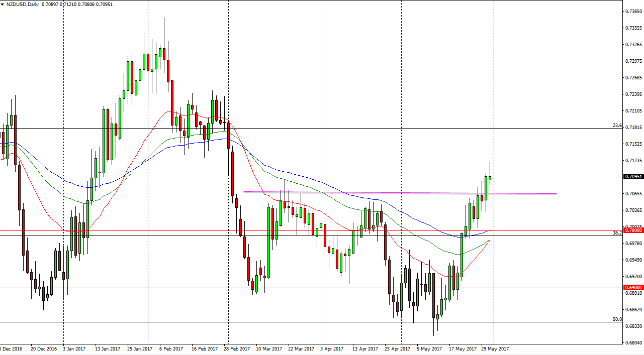Click price axis label 0.71815
644x355 pixels.
(x=633, y=127)
